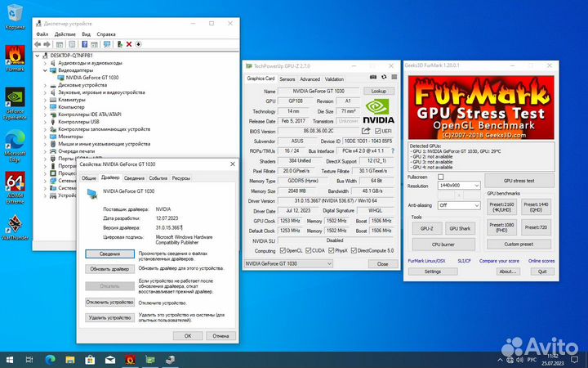Viewport: 588px width, 368px height.
Task: Click GPU-Z refresh icon
Action: coord(384,77)
